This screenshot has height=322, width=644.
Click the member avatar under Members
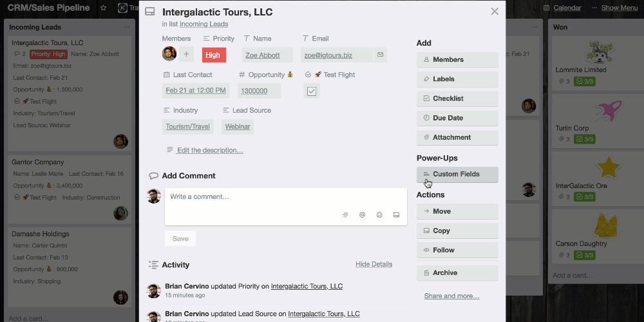point(169,54)
